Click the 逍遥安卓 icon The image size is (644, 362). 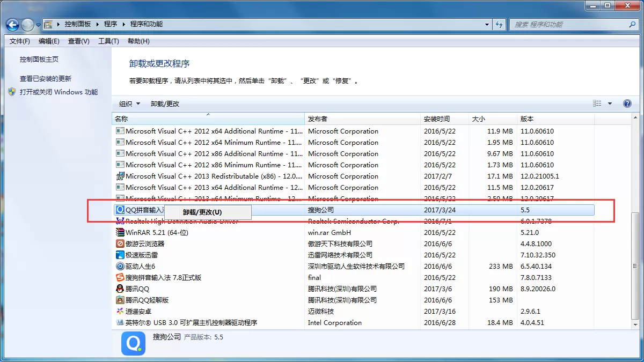(x=120, y=312)
